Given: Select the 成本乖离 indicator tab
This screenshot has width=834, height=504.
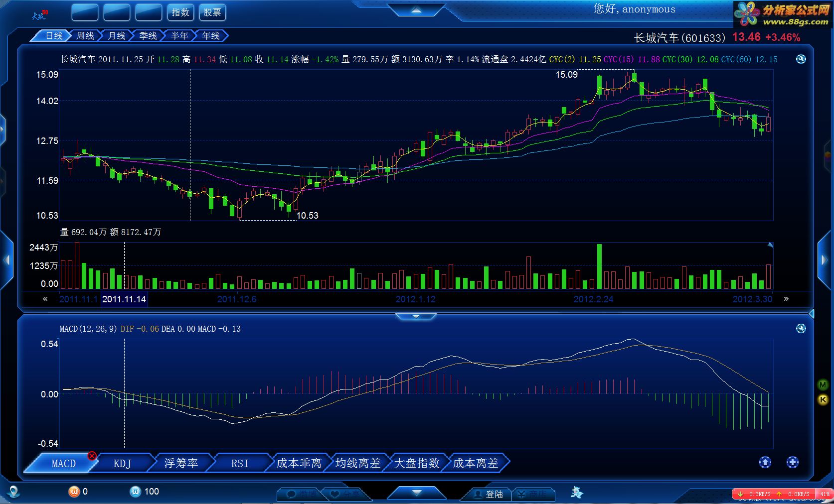Looking at the screenshot, I should [299, 463].
